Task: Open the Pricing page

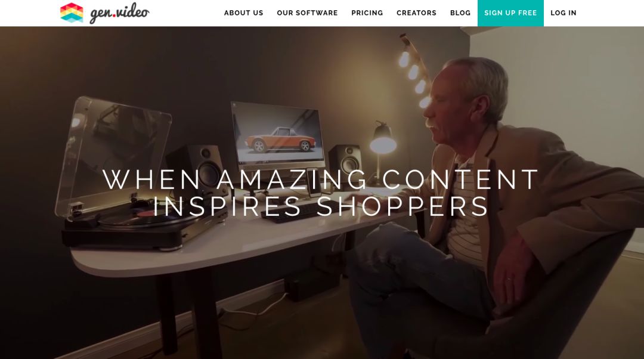Action: [x=367, y=13]
